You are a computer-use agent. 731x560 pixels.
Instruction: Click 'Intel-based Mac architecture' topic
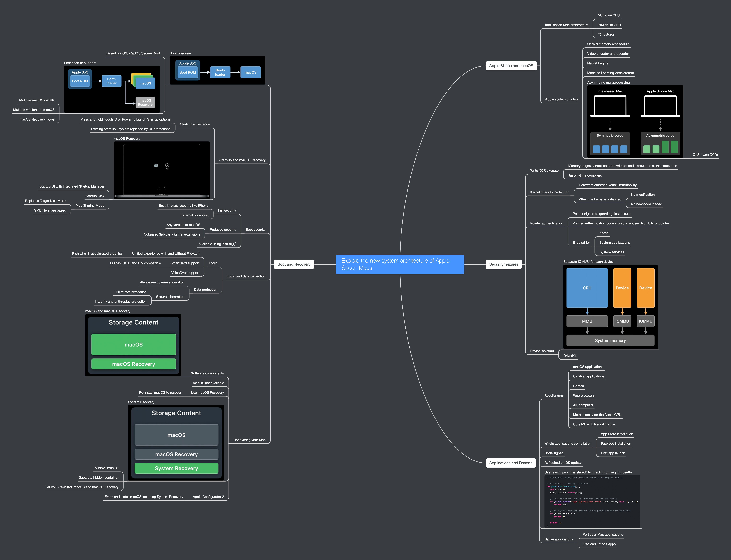click(x=567, y=25)
